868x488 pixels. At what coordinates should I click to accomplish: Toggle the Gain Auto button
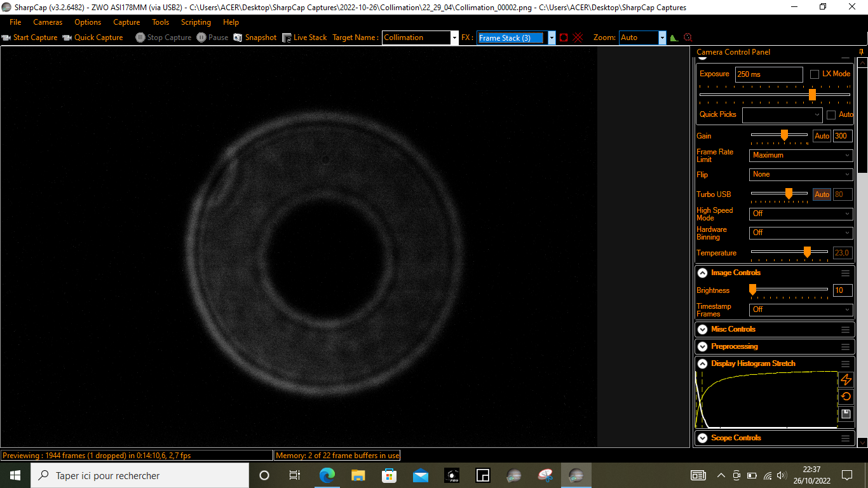(x=822, y=136)
